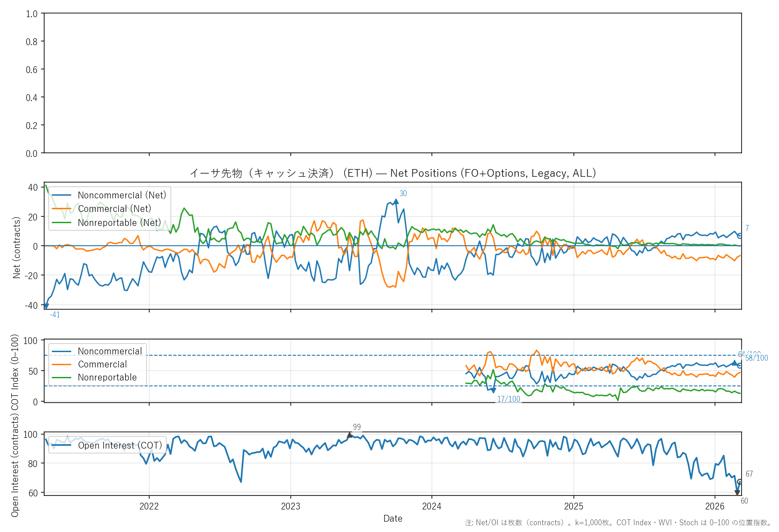Viewport: 779px width, 532px height.
Task: Click the 2022 tick label on Date axis
Action: 149,506
